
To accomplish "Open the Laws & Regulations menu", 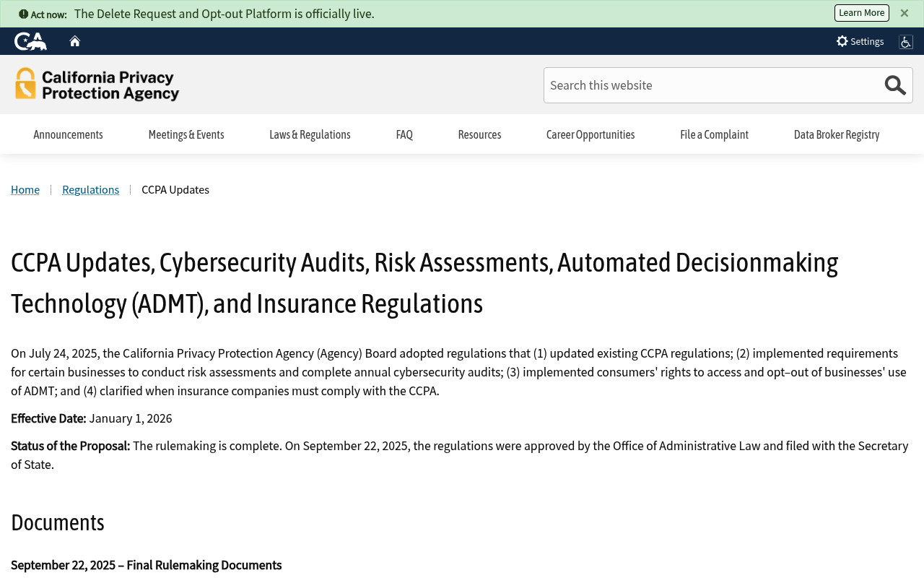I will 310,134.
